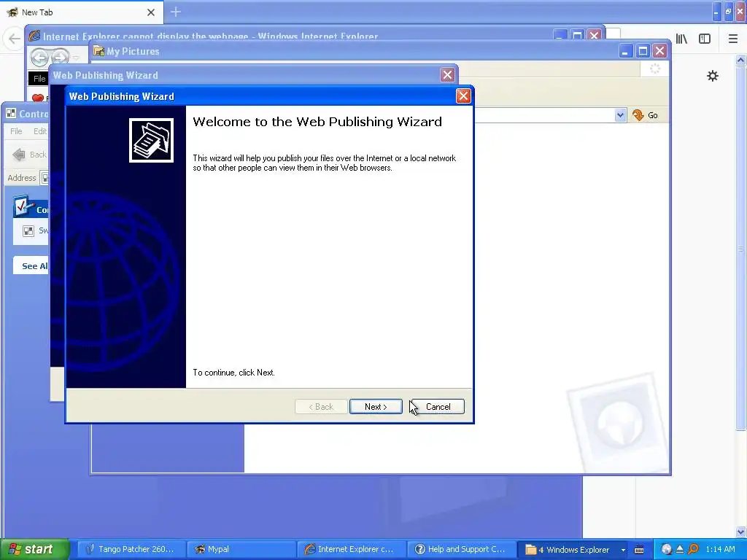Open the File menu in Control Panel
Image resolution: width=747 pixels, height=560 pixels.
pos(16,131)
